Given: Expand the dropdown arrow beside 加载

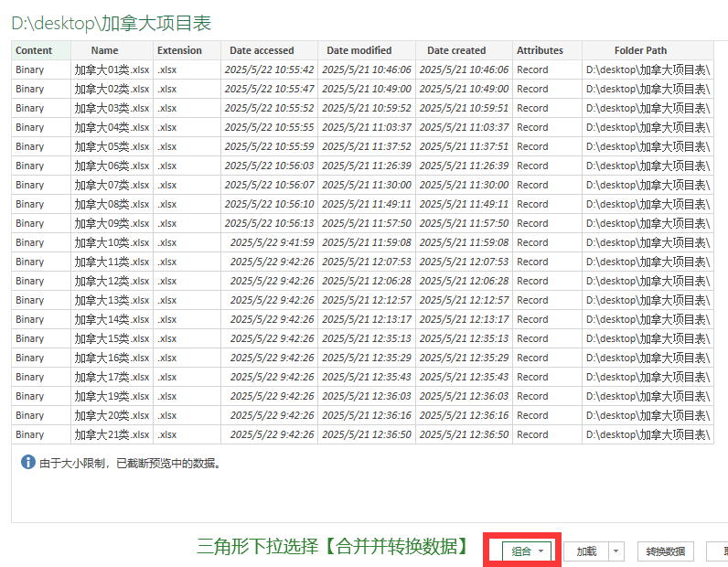Looking at the screenshot, I should click(x=616, y=551).
